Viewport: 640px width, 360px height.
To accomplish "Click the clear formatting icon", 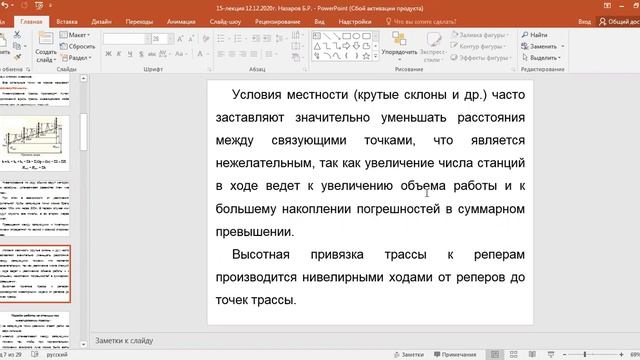I will [206, 39].
